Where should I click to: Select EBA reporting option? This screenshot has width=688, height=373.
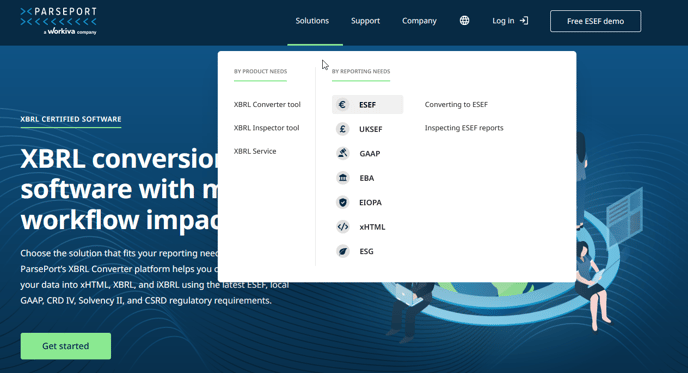[x=367, y=178]
